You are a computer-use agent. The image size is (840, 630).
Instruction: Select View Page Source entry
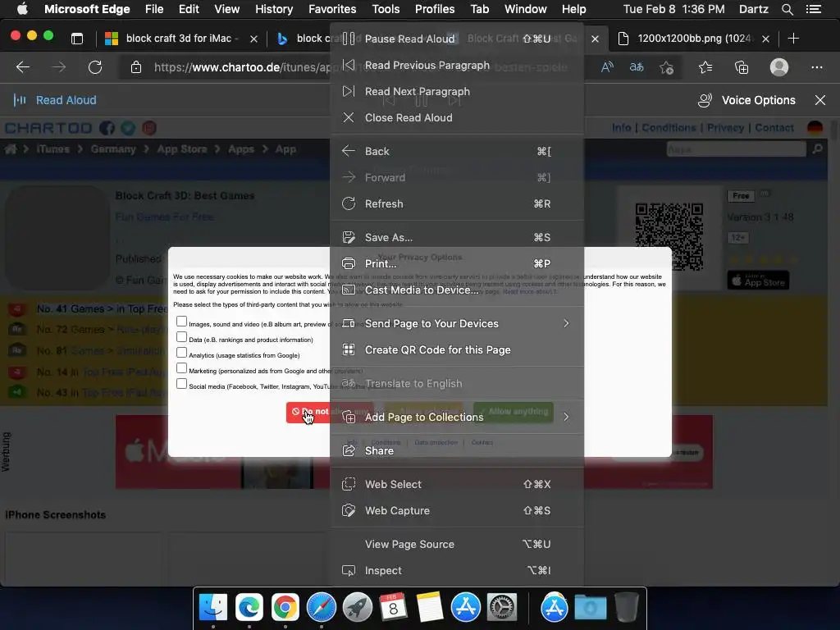(457, 545)
